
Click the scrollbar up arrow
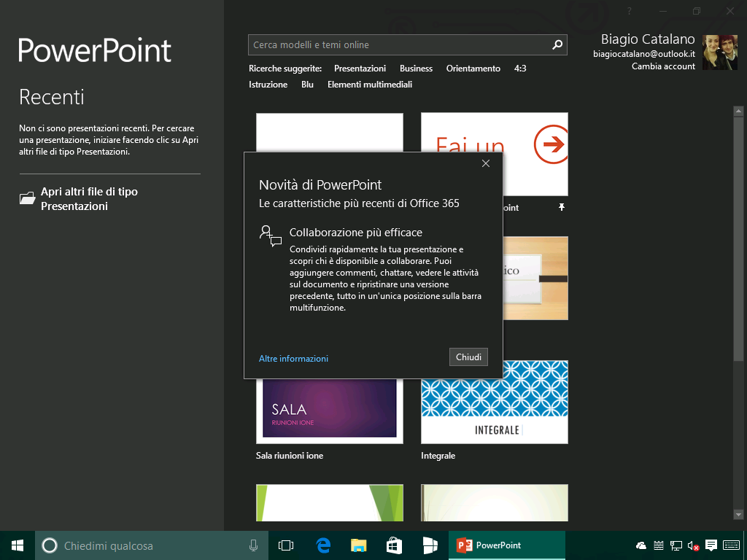click(738, 112)
